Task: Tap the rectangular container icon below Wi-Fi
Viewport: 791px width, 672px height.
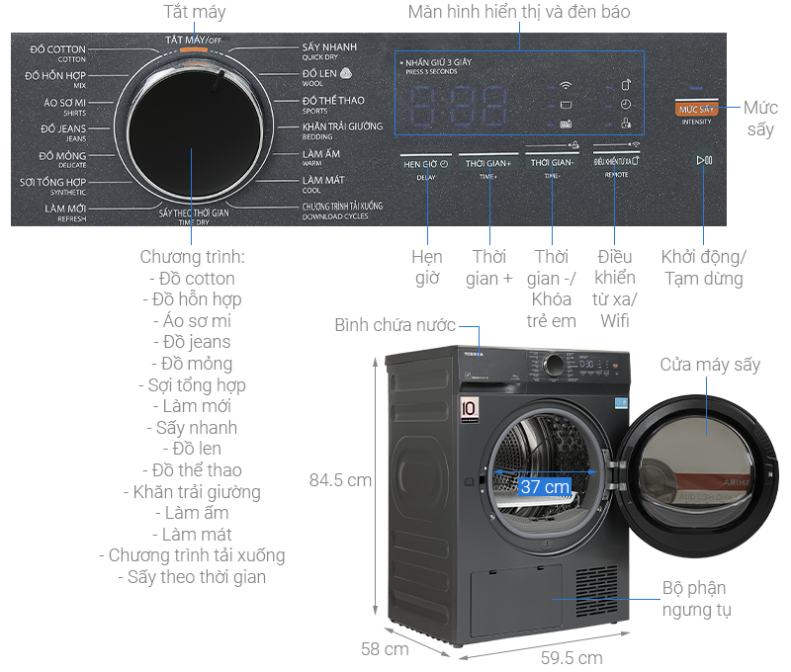Action: 566,104
